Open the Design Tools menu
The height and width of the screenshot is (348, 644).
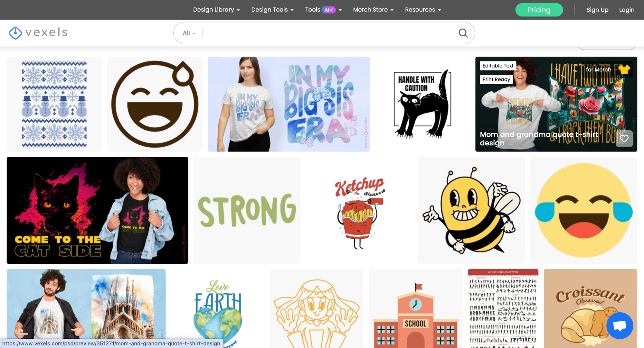[x=272, y=10]
